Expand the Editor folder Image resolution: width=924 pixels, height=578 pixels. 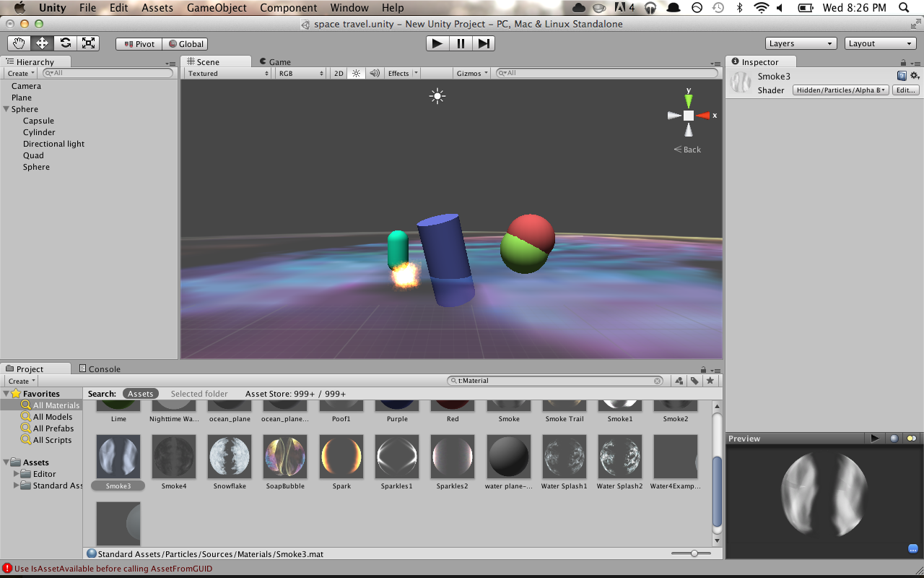(17, 474)
